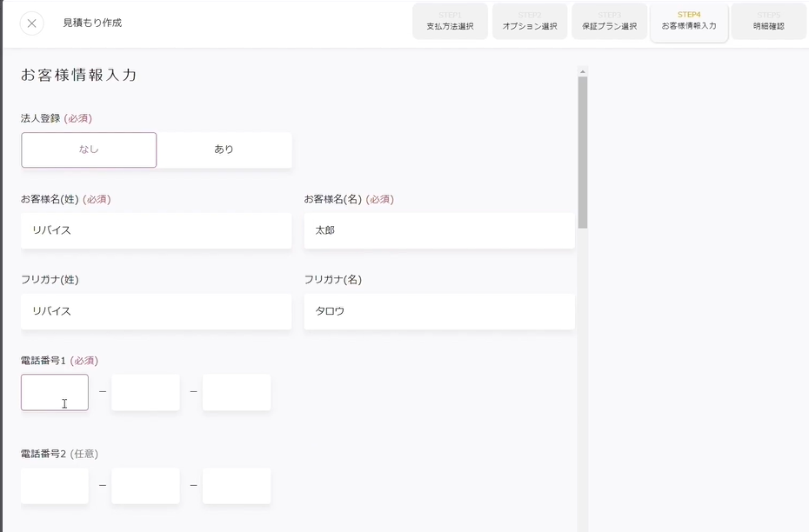Click the middle 電話番号1 input box

[145, 392]
